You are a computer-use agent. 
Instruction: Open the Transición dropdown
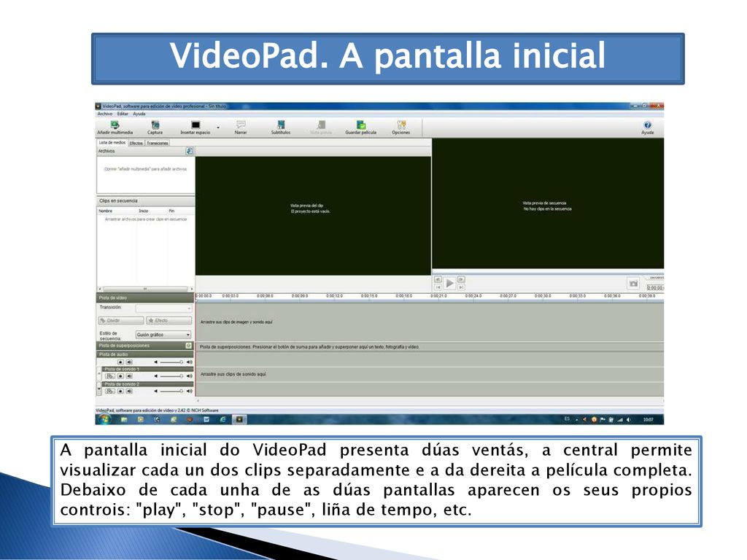tap(163, 308)
